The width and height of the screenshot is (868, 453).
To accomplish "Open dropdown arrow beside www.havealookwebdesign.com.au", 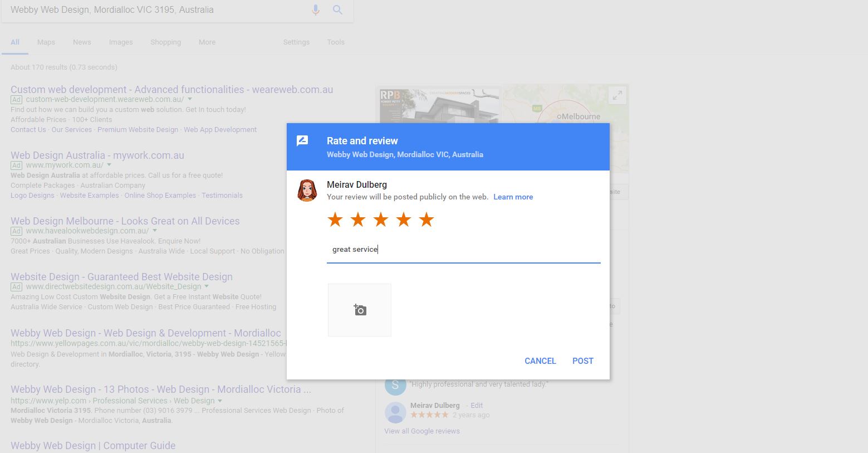I will 155,231.
